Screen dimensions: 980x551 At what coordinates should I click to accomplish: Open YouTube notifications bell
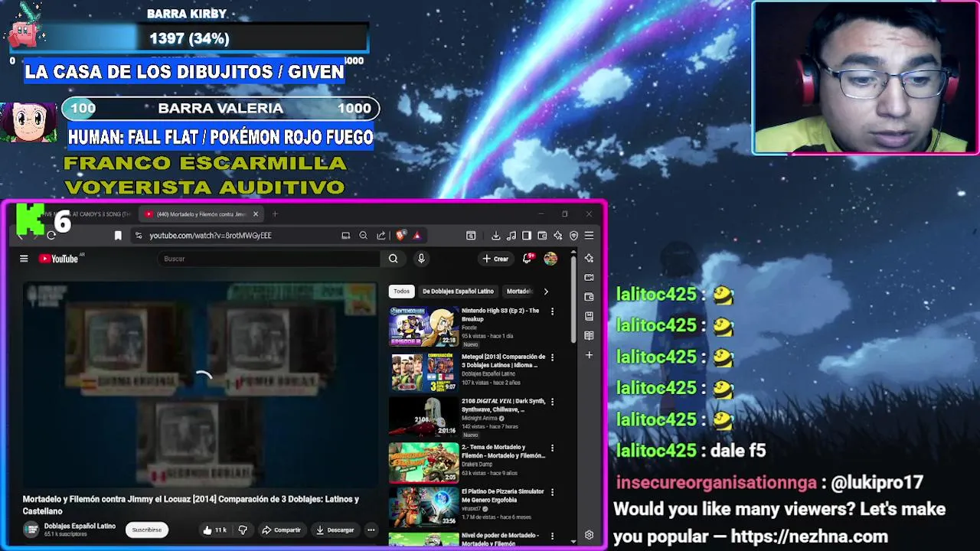527,259
